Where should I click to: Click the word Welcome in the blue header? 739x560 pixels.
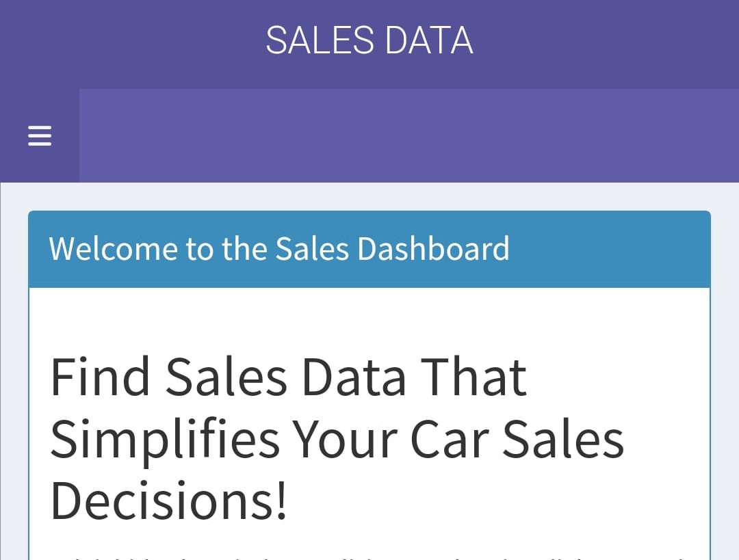click(x=114, y=249)
